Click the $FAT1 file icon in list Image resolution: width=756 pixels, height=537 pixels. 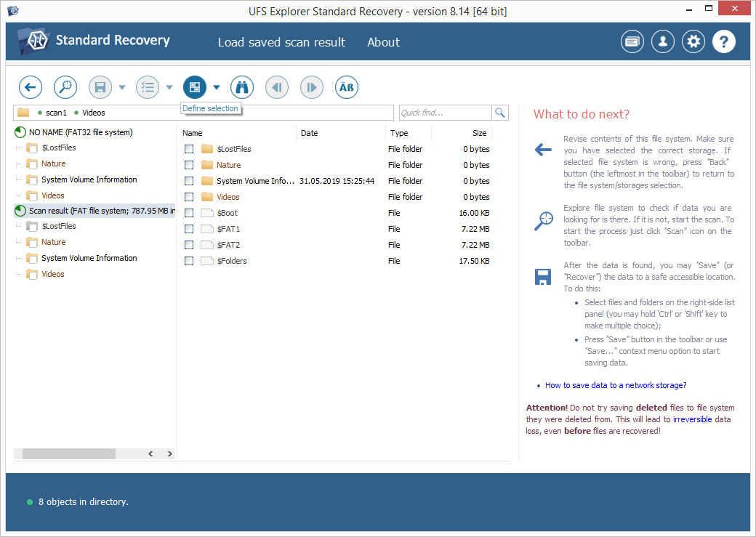pos(207,228)
